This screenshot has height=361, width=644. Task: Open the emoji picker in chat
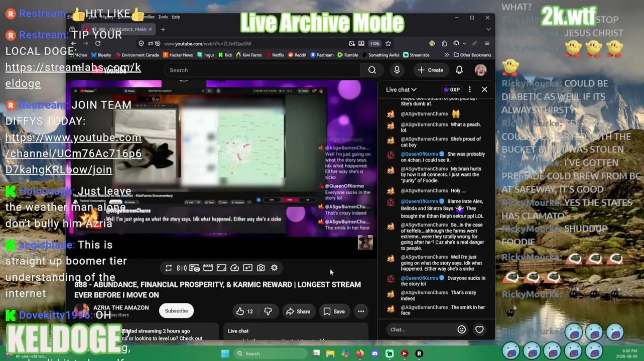click(x=461, y=329)
